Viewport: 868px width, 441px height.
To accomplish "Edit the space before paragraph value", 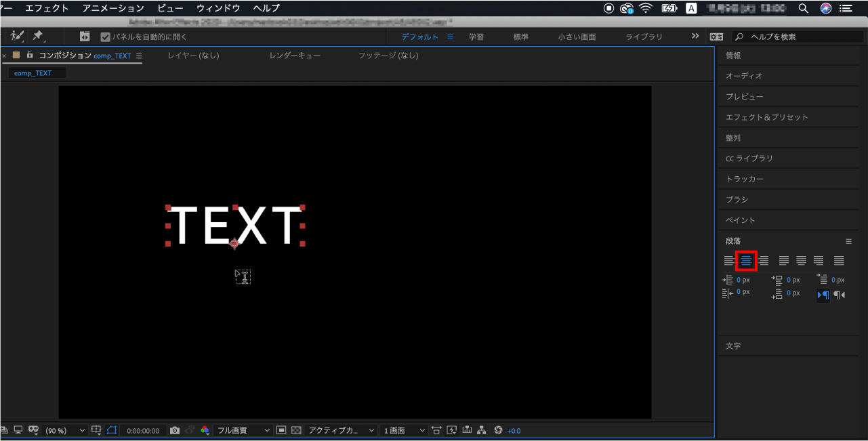I will pyautogui.click(x=793, y=280).
